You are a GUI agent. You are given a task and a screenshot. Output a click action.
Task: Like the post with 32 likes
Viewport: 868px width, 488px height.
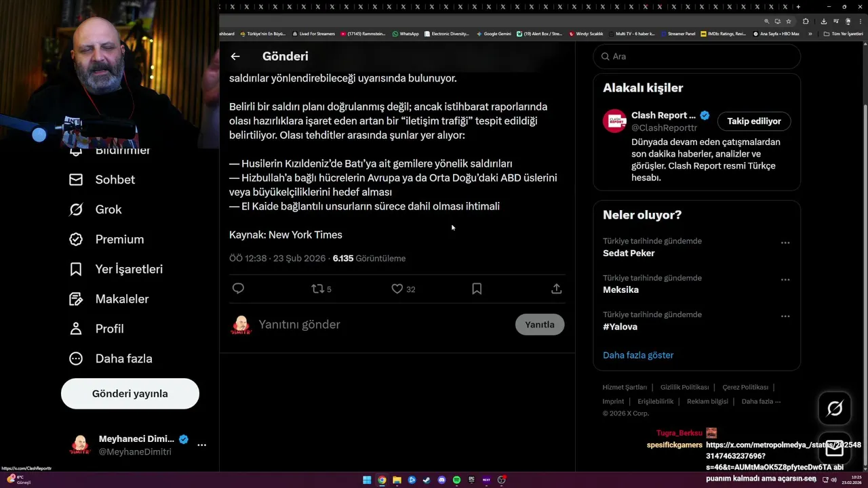coord(403,289)
